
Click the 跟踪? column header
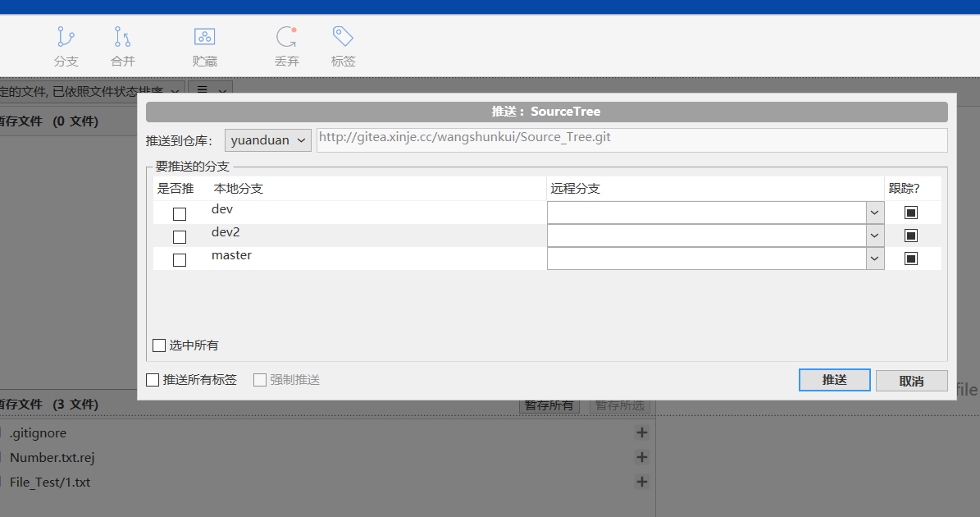point(905,188)
